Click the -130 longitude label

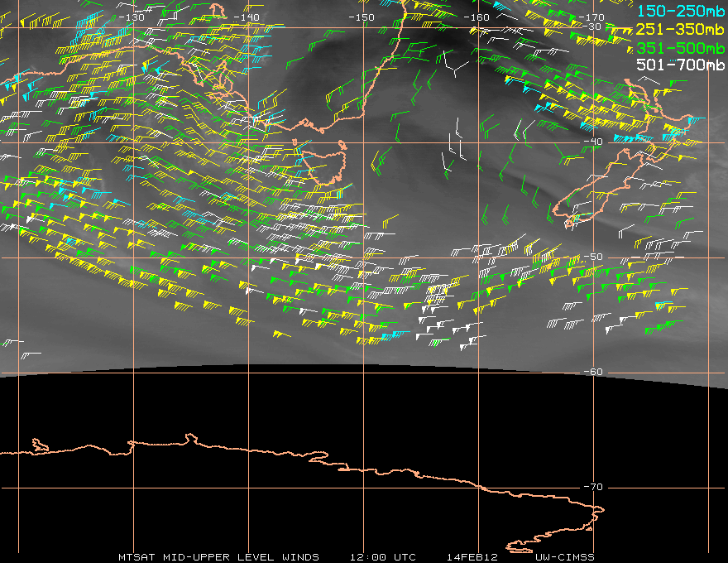pyautogui.click(x=132, y=17)
